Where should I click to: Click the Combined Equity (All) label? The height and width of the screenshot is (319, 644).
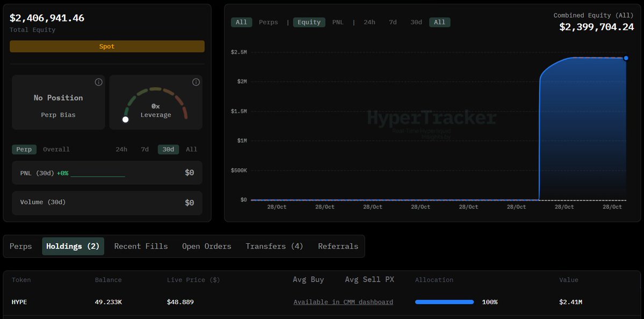pyautogui.click(x=594, y=15)
